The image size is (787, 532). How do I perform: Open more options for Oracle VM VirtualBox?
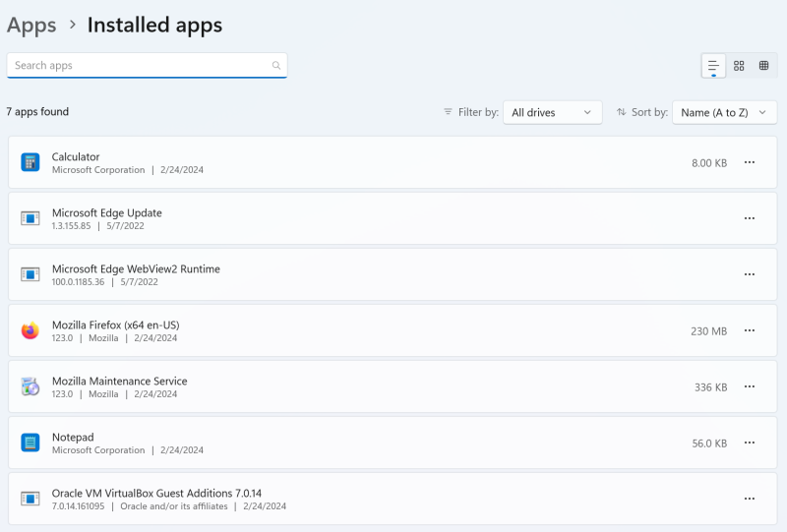tap(750, 499)
